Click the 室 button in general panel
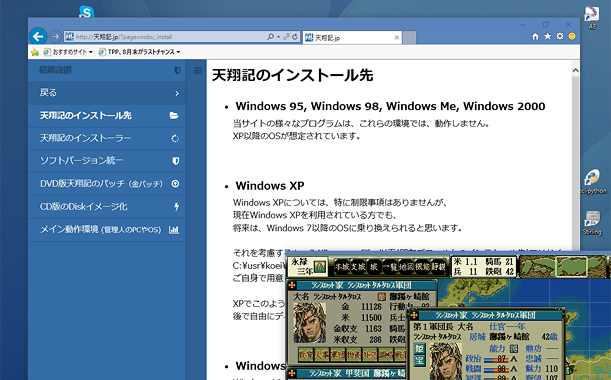The height and width of the screenshot is (380, 611). click(420, 360)
